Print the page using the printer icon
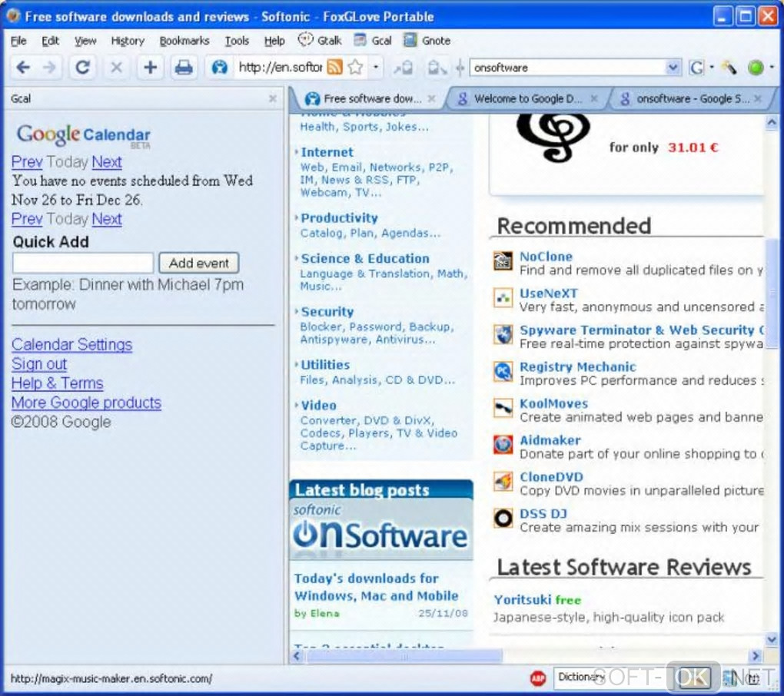 tap(184, 67)
